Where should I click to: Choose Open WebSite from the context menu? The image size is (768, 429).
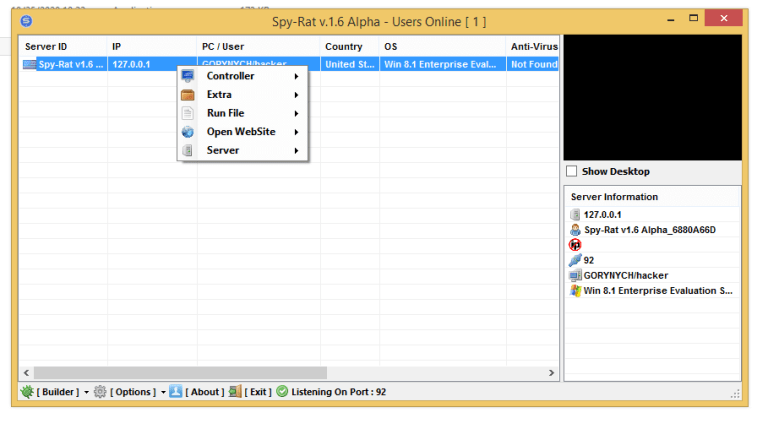pyautogui.click(x=242, y=132)
